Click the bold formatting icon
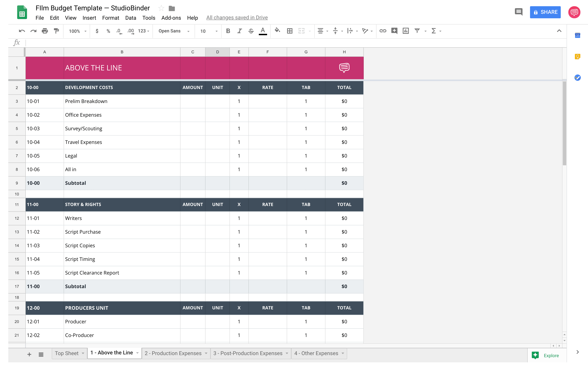The width and height of the screenshot is (588, 372). click(228, 30)
